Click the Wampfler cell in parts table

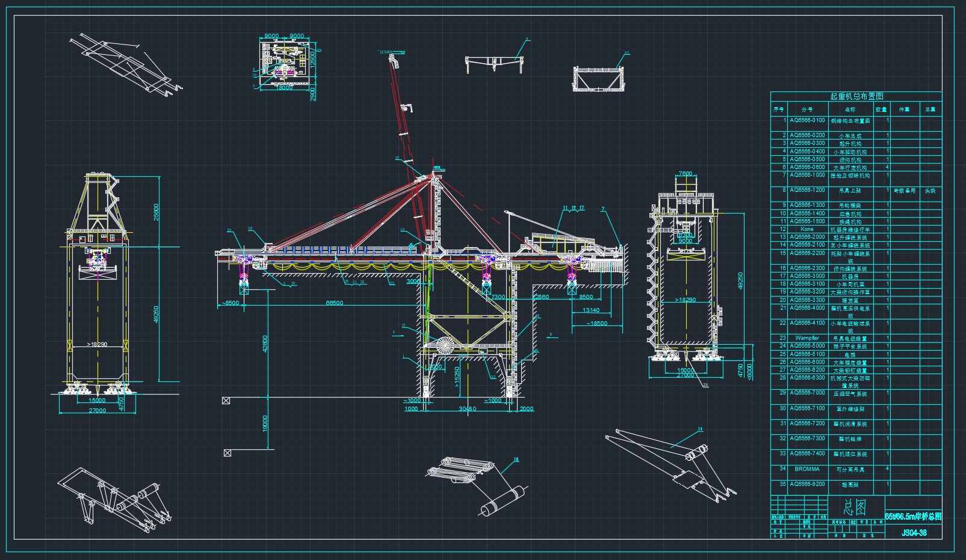pos(807,338)
